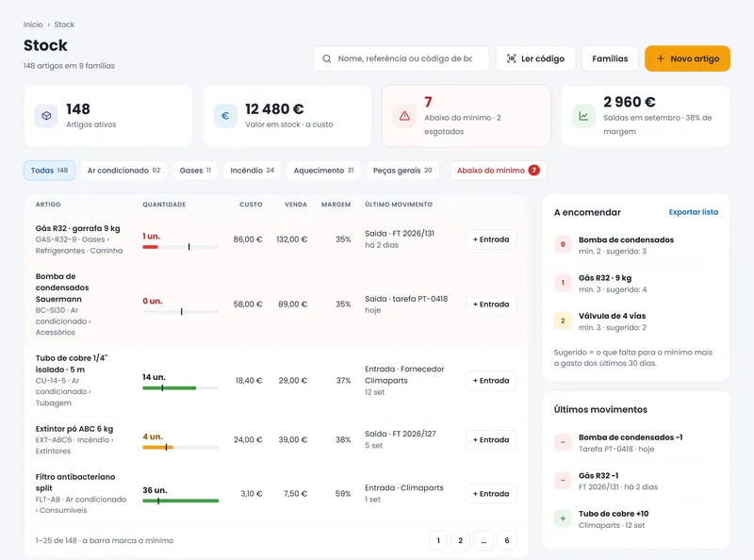Click the cube icon for Artigos ativos
Image resolution: width=754 pixels, height=560 pixels.
tap(46, 116)
